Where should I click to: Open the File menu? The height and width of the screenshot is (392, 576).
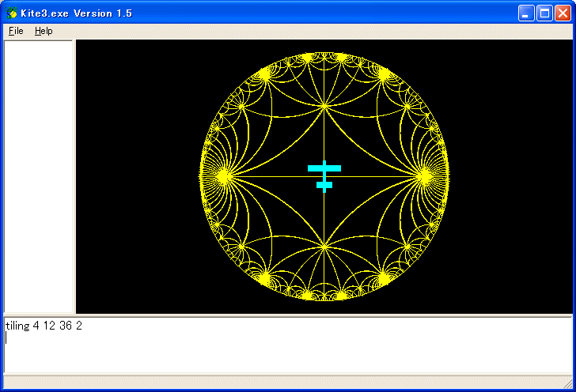pos(16,31)
